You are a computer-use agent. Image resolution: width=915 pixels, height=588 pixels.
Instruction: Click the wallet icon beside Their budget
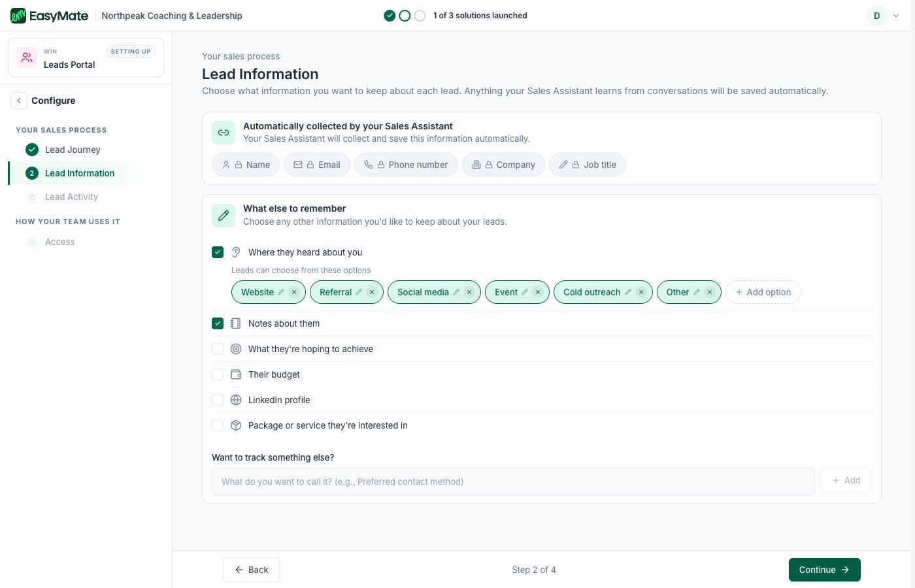click(x=236, y=374)
